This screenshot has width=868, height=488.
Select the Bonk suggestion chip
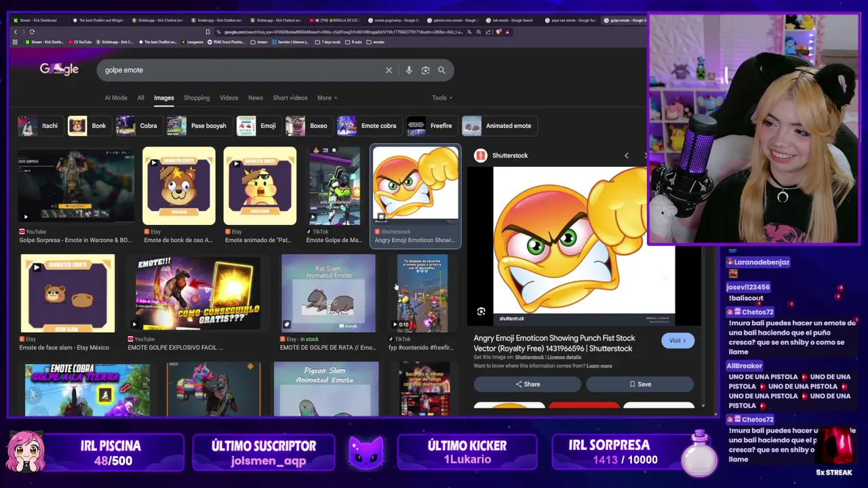(x=88, y=125)
